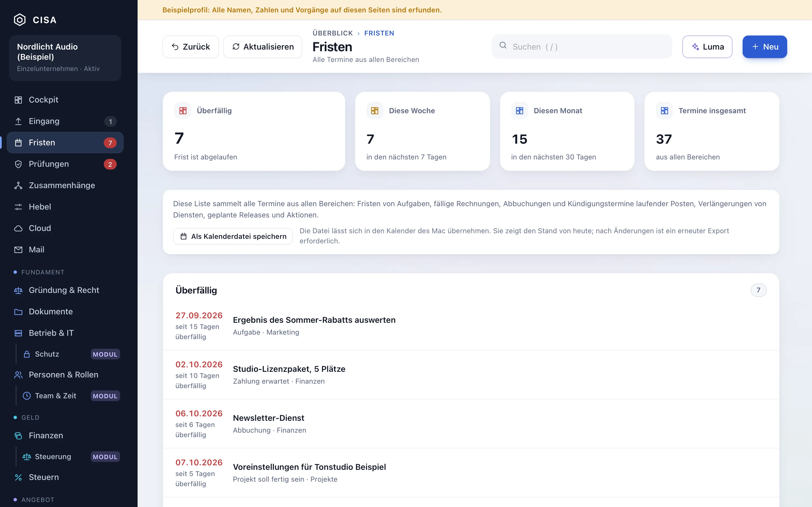Open the Team & Zeit module
Screen dimensions: 812x507
(x=71, y=396)
